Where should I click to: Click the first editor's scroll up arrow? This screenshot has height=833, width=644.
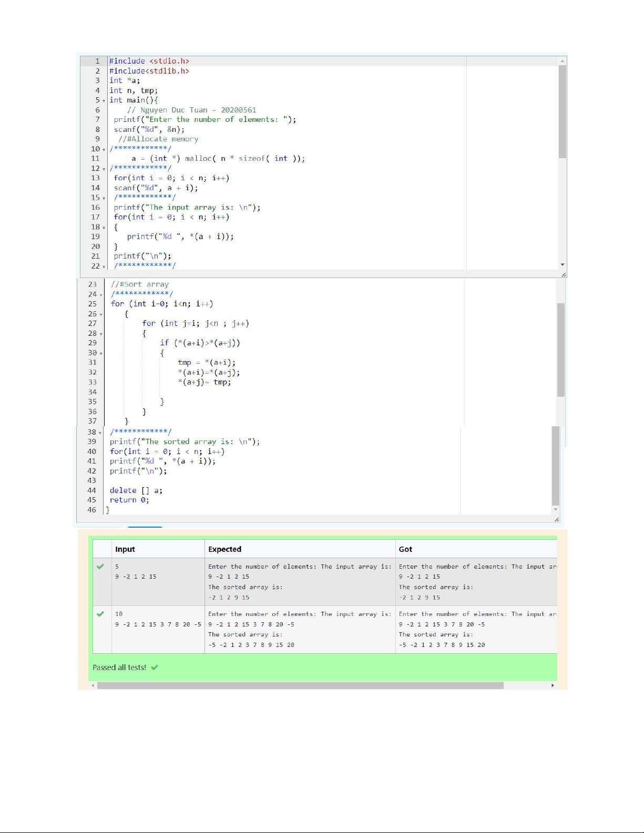[x=563, y=61]
